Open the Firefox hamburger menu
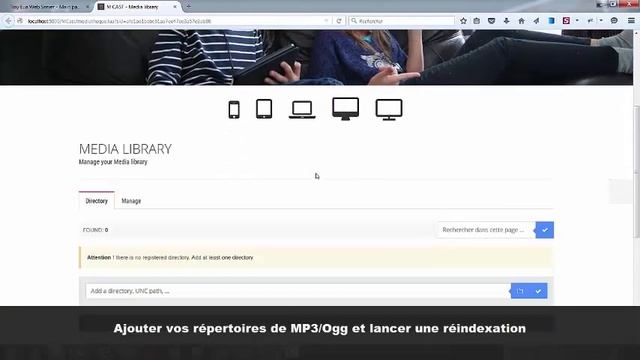The height and width of the screenshot is (360, 640). 631,20
